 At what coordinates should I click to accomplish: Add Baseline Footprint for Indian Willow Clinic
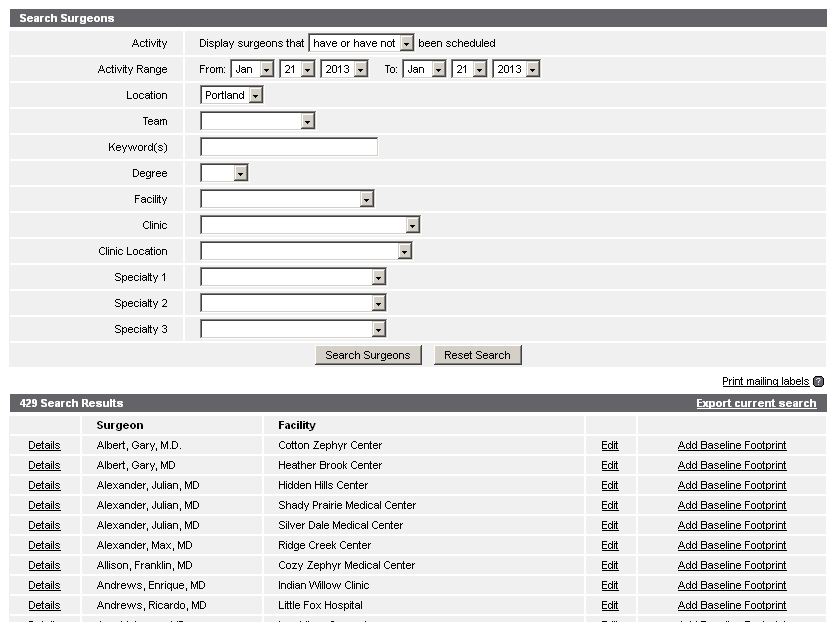732,586
